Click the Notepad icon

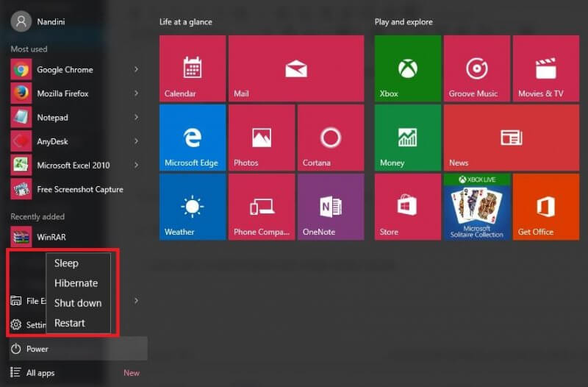[x=21, y=117]
